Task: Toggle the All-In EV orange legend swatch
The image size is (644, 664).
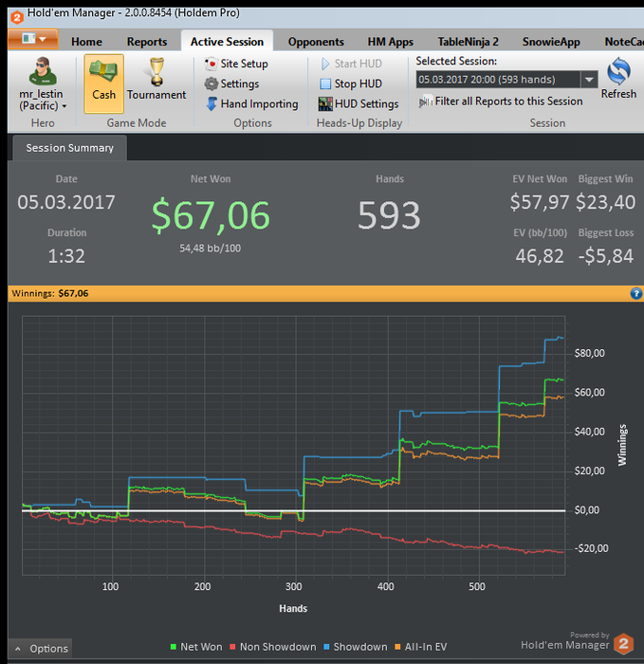Action: coord(397,647)
